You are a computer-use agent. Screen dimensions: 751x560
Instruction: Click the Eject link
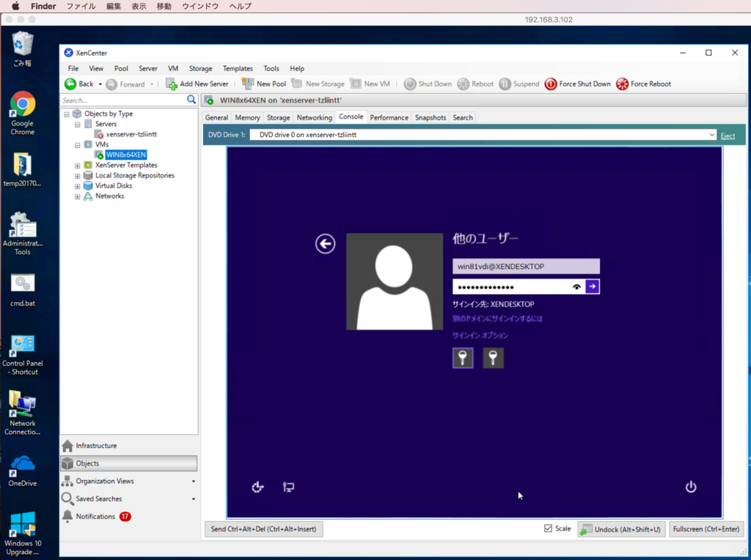tap(728, 136)
